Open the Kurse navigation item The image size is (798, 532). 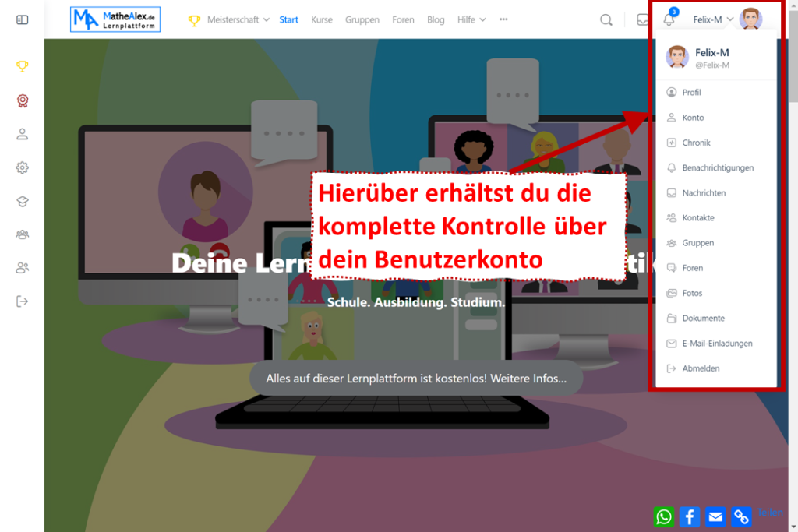[321, 19]
